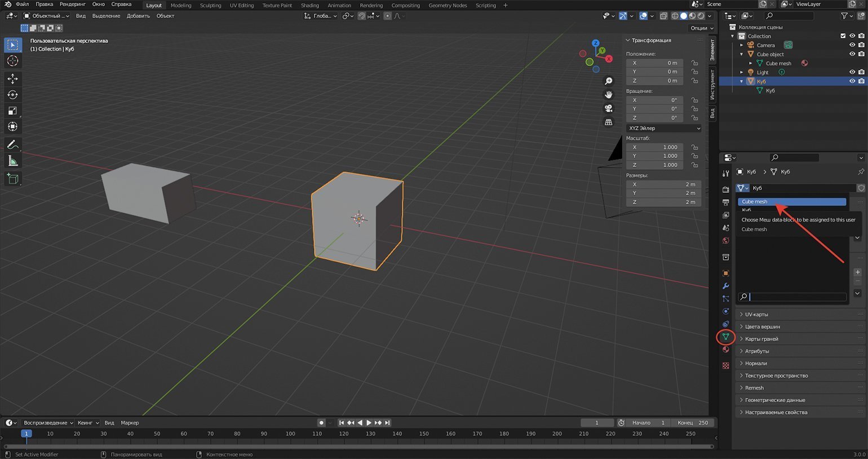Activate the Move tool

click(x=12, y=79)
